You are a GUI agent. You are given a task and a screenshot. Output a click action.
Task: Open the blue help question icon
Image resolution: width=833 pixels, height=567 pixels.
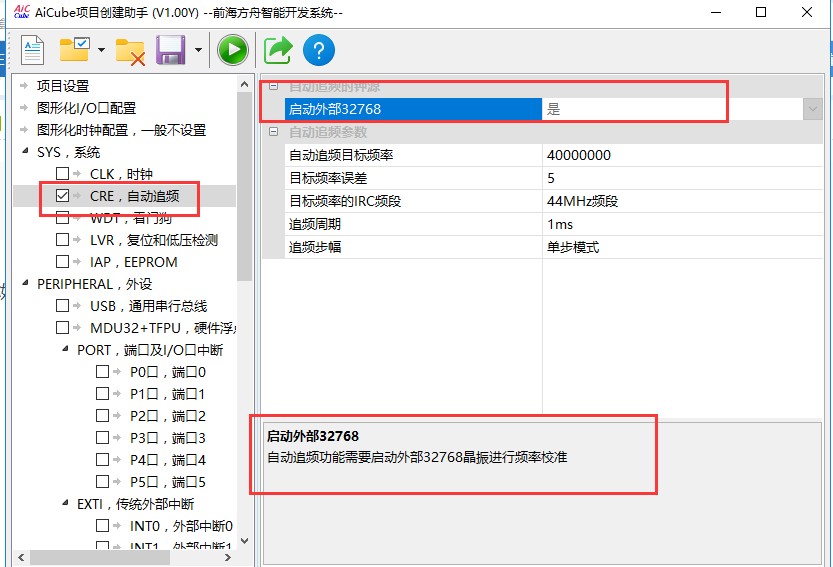[319, 50]
